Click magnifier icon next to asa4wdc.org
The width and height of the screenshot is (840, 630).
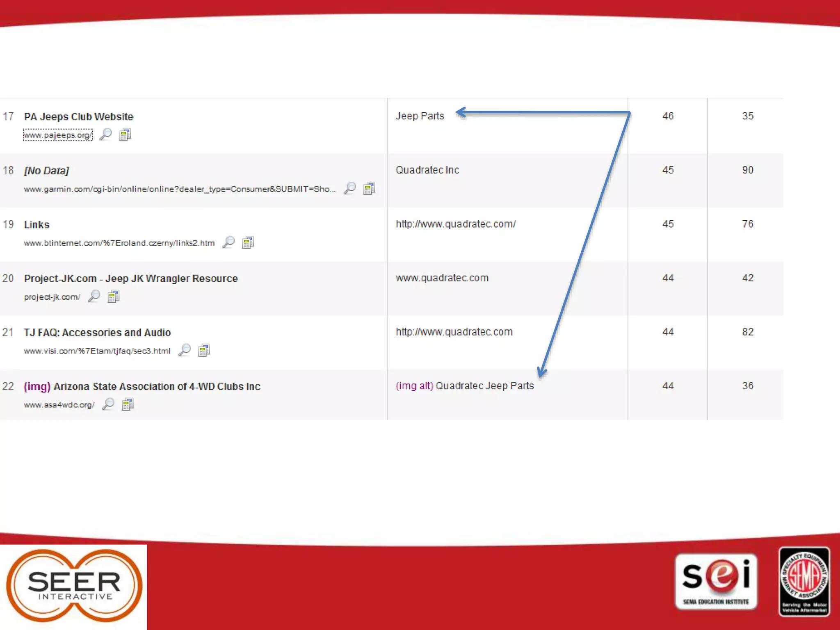pos(108,404)
